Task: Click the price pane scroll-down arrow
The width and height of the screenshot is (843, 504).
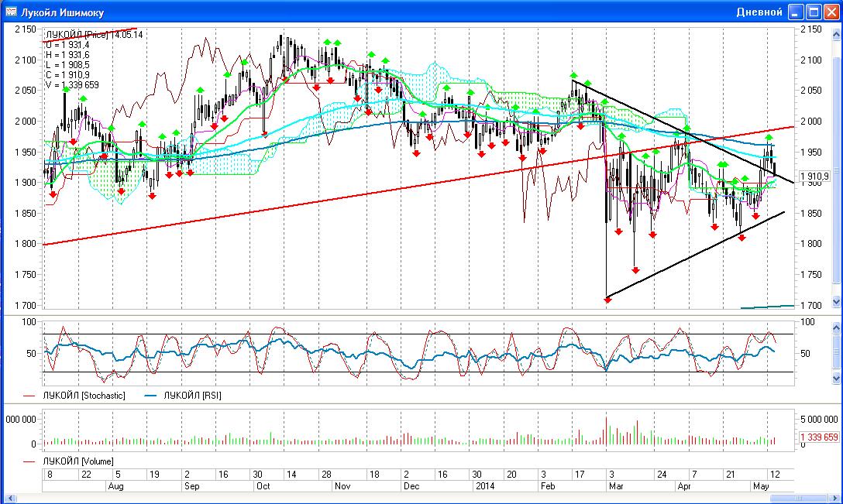Action: (837, 302)
